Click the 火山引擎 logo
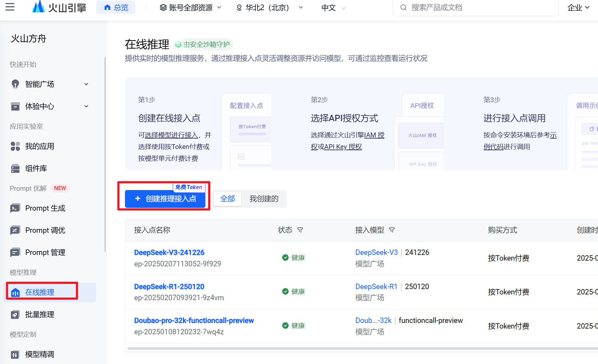Viewport: 598px width, 364px height. tap(59, 7)
